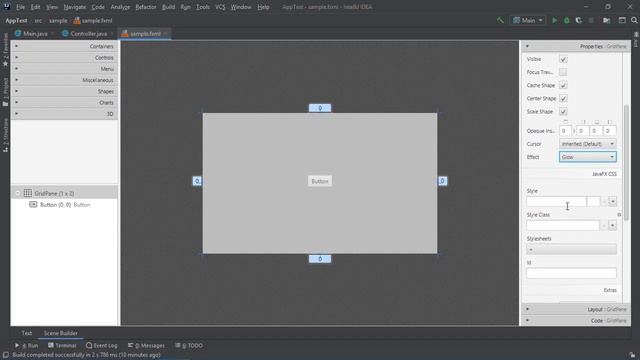
Task: Open the Cursor Inherited (Default) dropdown
Action: (x=588, y=144)
